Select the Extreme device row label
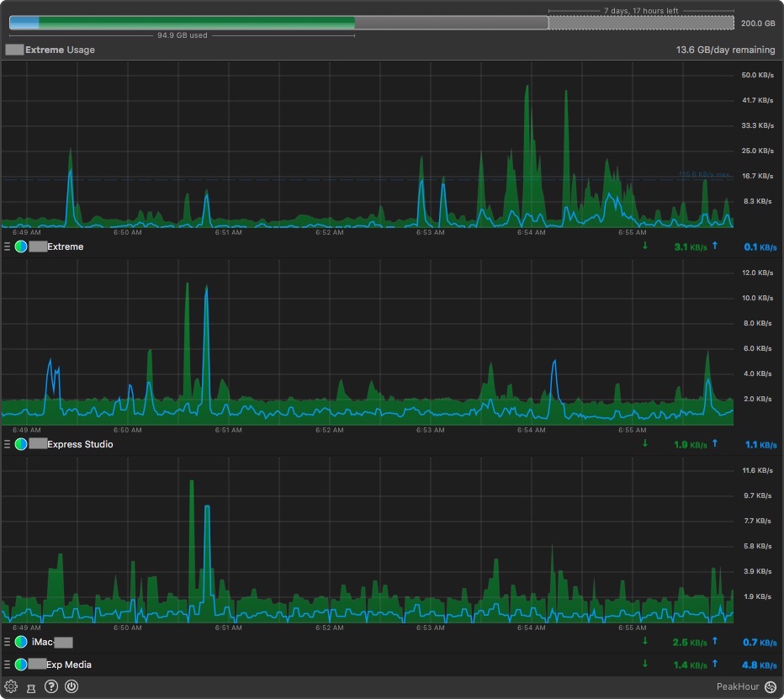 coord(65,246)
